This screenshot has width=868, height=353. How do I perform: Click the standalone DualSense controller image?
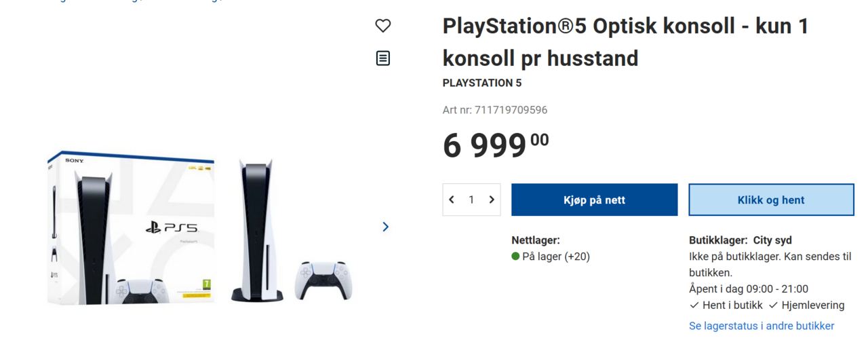pos(323,280)
